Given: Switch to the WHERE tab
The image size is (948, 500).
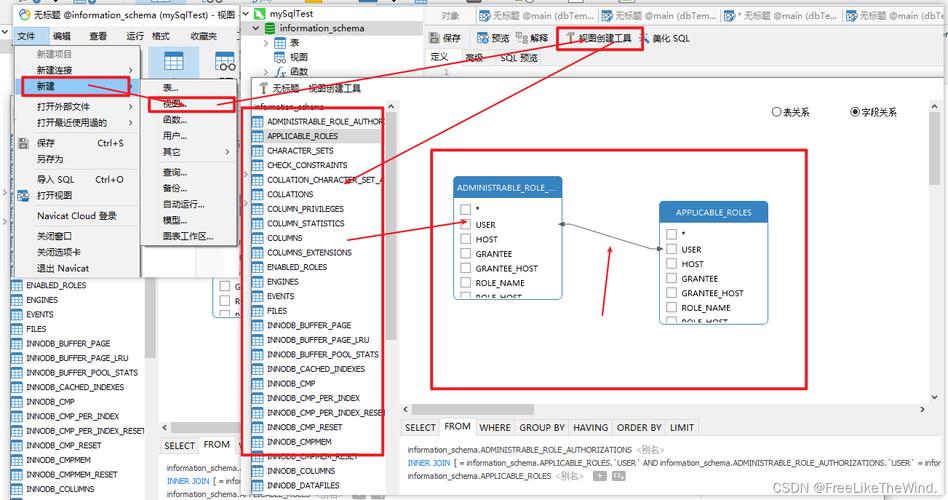Looking at the screenshot, I should [x=494, y=428].
